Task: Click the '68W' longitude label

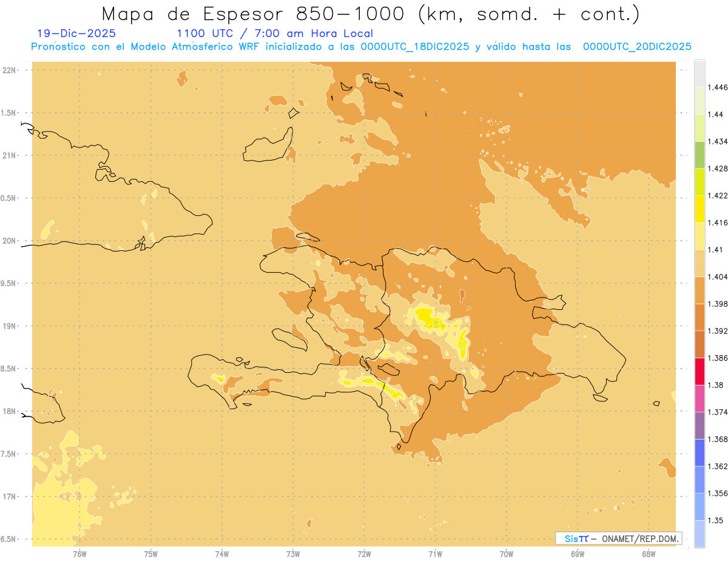Action: click(648, 554)
